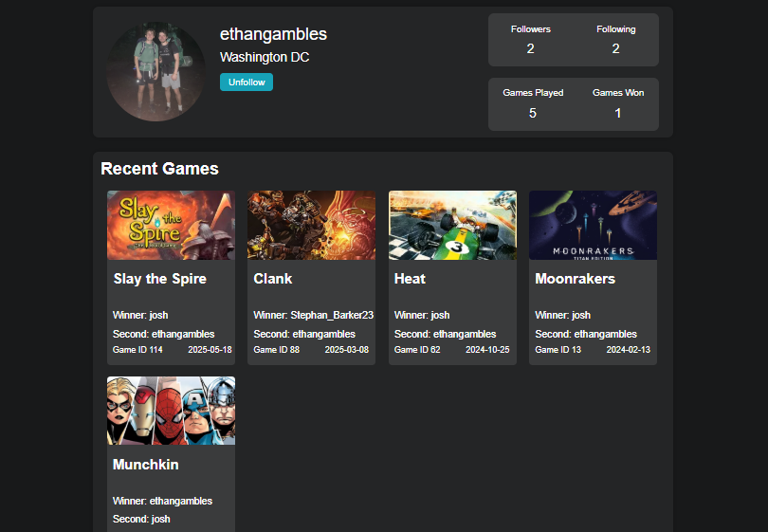Open ethangambles profile picture
The width and height of the screenshot is (768, 532).
(x=156, y=71)
